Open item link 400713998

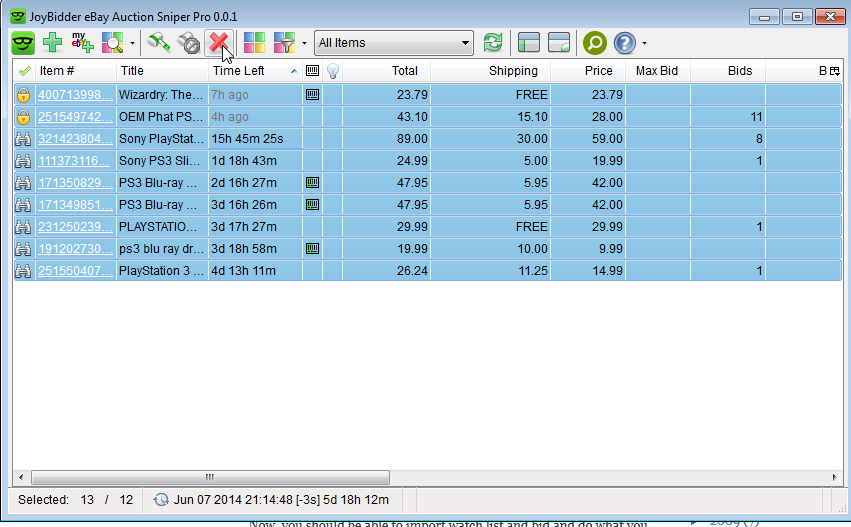[x=75, y=94]
